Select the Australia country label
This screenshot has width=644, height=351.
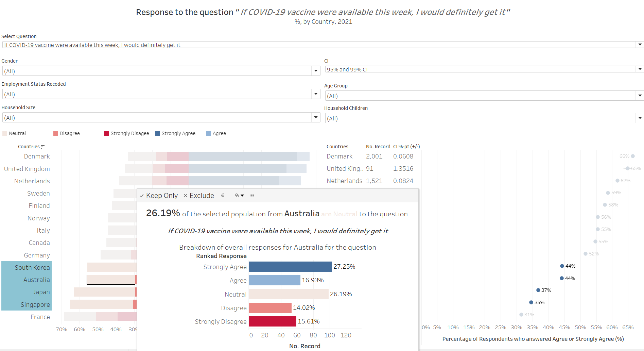(x=36, y=280)
